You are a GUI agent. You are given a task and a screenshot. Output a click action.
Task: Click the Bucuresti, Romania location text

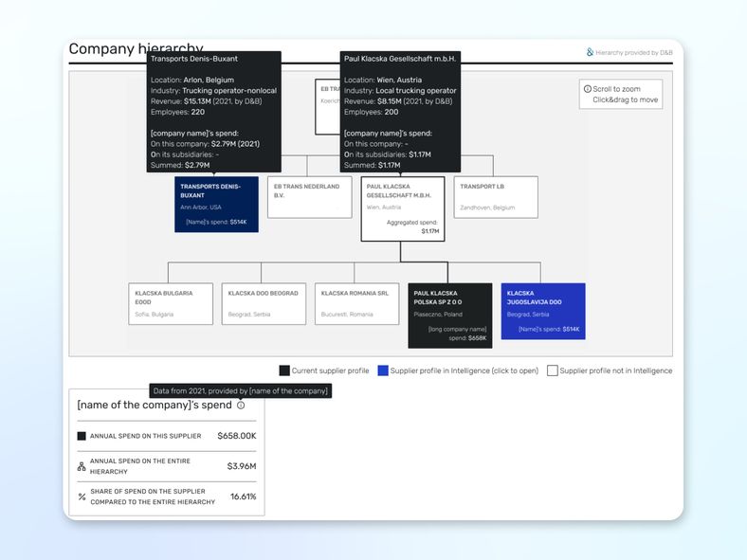click(x=347, y=315)
